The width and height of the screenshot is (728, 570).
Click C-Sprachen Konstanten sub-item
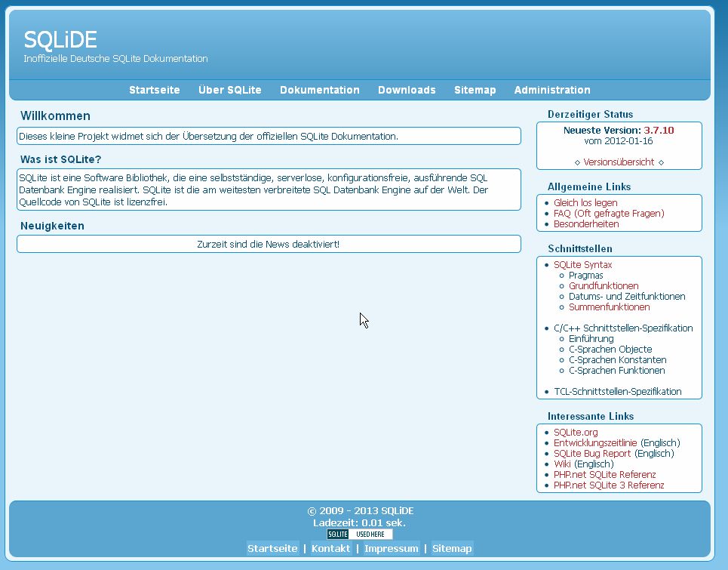click(x=617, y=360)
